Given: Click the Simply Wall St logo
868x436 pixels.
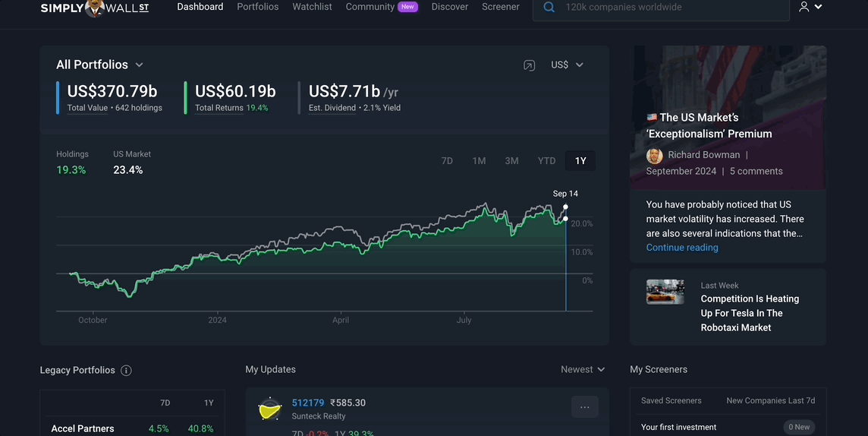Looking at the screenshot, I should coord(95,8).
